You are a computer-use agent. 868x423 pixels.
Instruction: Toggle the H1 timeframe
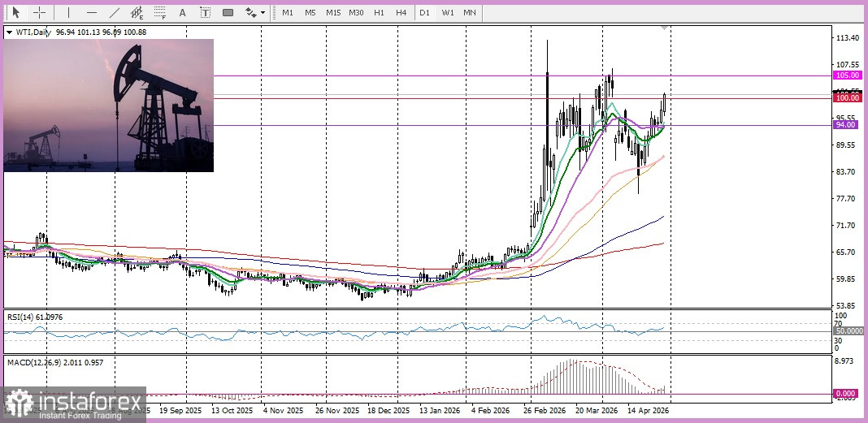[379, 12]
